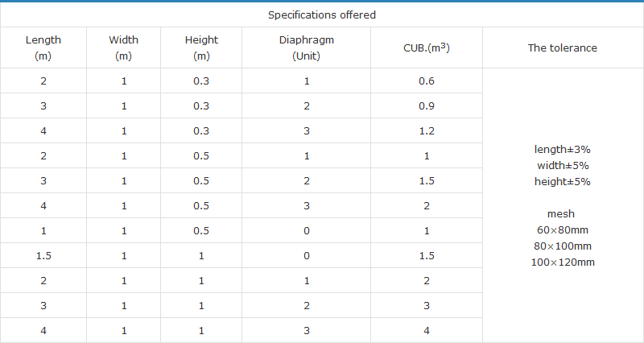Click the height±5% tolerance text
644x343 pixels.
pos(563,181)
